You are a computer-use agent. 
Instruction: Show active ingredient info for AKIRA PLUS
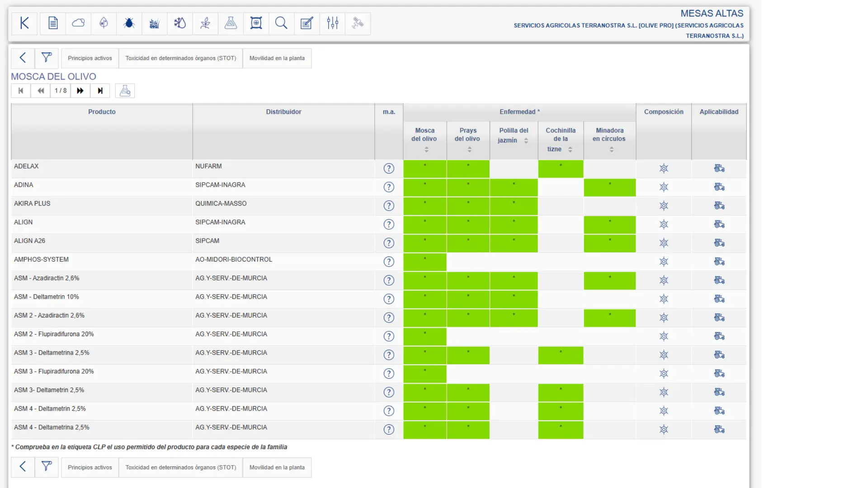(x=389, y=206)
